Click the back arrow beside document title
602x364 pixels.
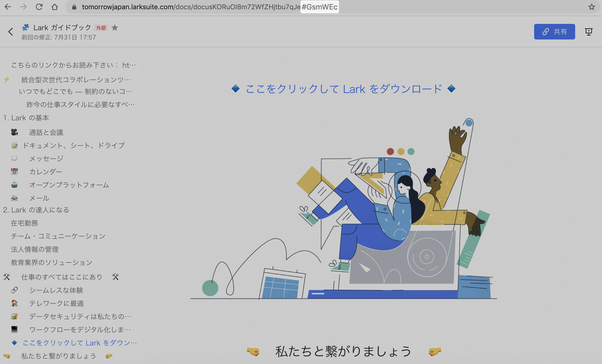point(10,32)
